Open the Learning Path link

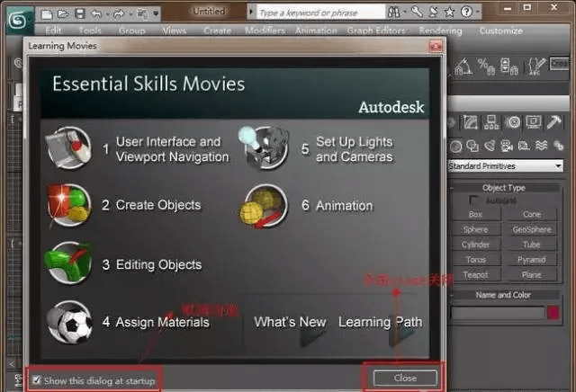(x=380, y=322)
